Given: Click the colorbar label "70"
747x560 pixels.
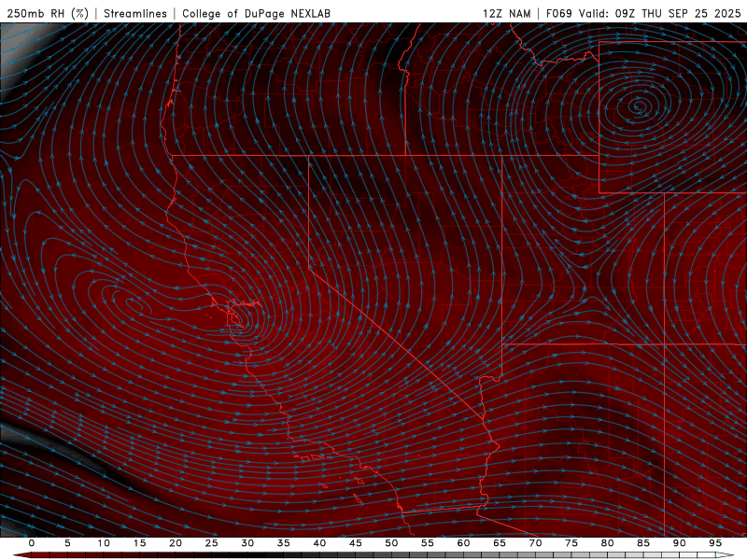Looking at the screenshot, I should 535,543.
